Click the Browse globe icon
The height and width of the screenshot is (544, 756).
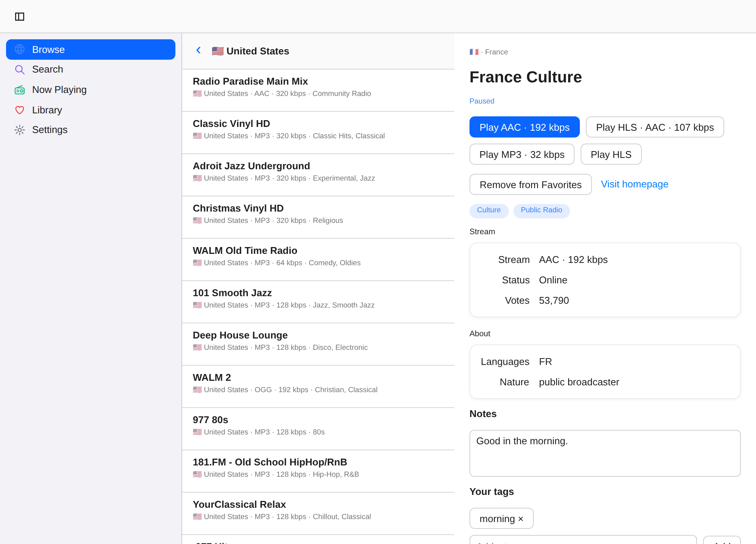20,49
